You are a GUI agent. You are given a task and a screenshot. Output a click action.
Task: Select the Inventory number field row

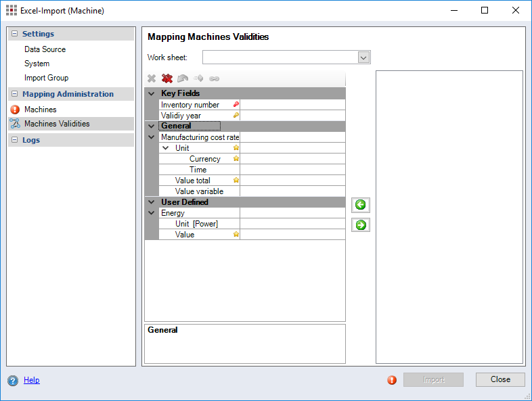pyautogui.click(x=190, y=105)
